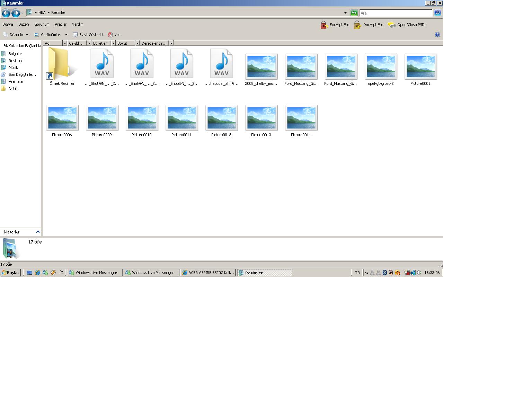The height and width of the screenshot is (399, 532).
Task: Open Son Değiştirile… in the sidebar
Action: pos(19,74)
